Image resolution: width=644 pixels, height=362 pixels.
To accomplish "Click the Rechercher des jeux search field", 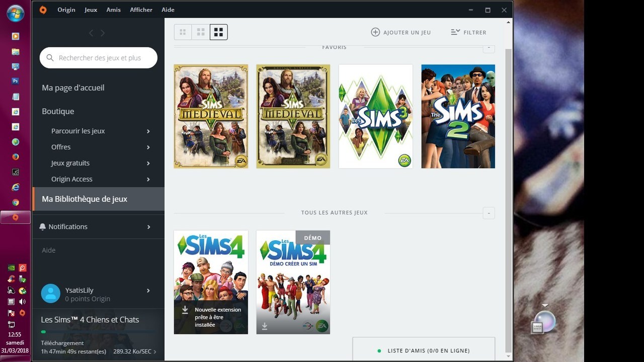I will pyautogui.click(x=100, y=58).
